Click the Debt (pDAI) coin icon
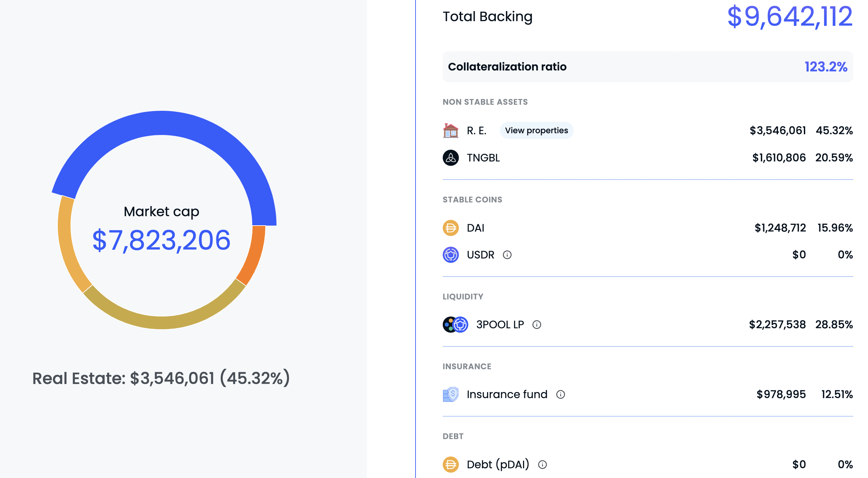Viewport: 868px width, 478px height. [450, 465]
